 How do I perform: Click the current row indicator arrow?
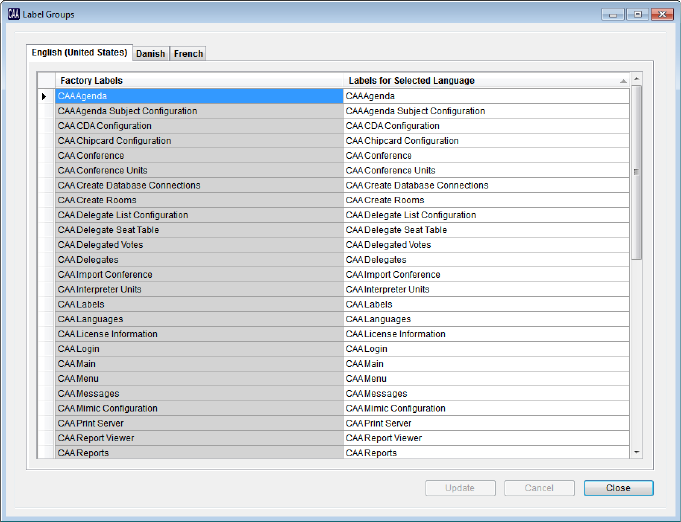[44, 96]
